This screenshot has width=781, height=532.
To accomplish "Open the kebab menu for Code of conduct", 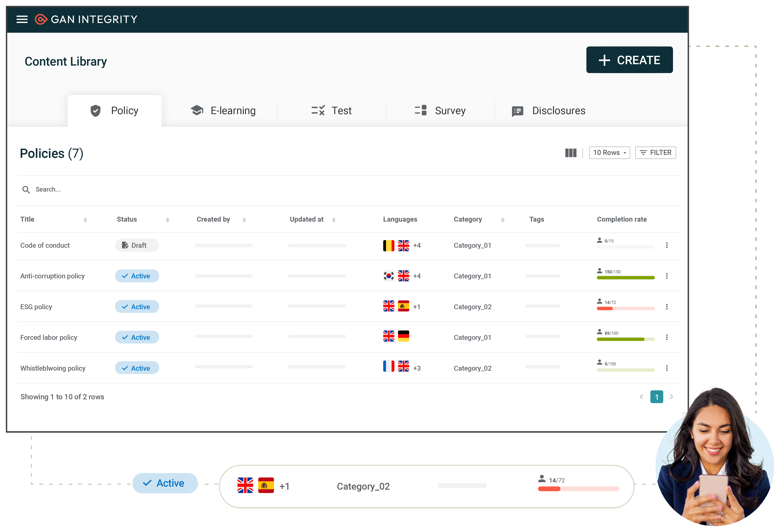I will (667, 245).
